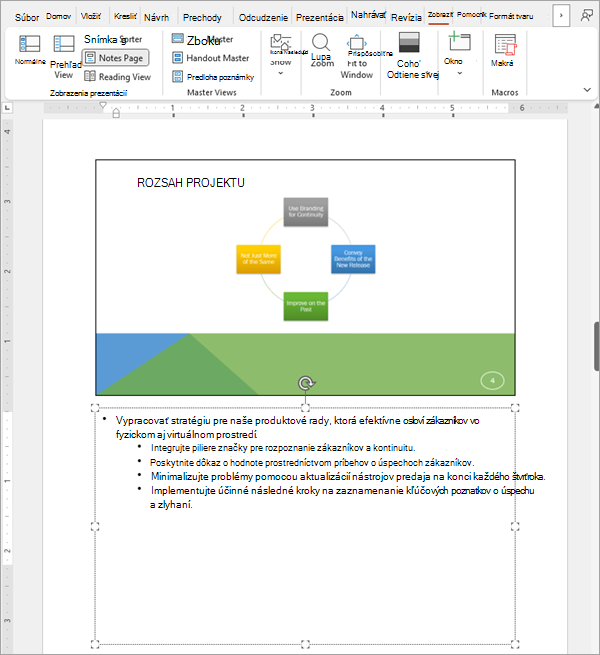Click the slide number 4 circle
This screenshot has height=655, width=600.
pyautogui.click(x=492, y=381)
